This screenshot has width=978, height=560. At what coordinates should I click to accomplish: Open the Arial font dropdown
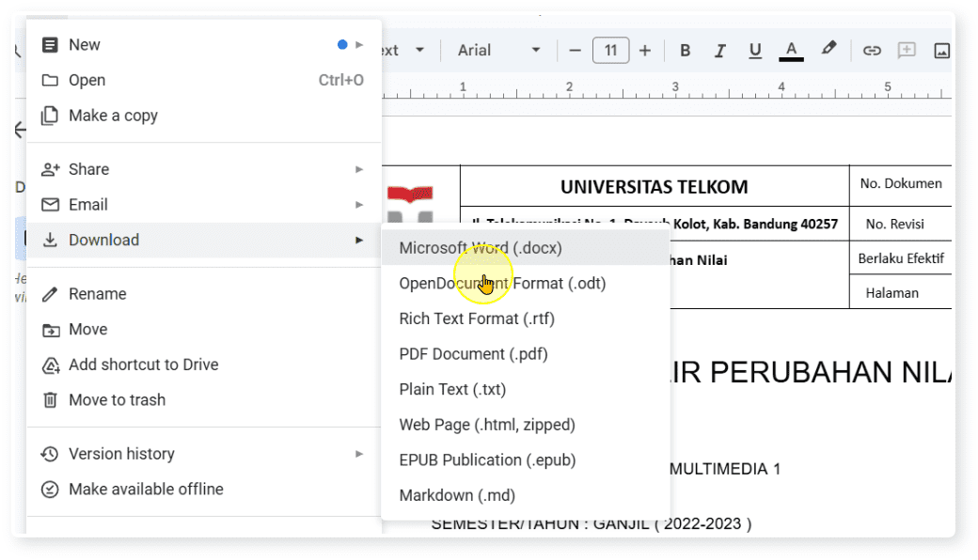[498, 50]
